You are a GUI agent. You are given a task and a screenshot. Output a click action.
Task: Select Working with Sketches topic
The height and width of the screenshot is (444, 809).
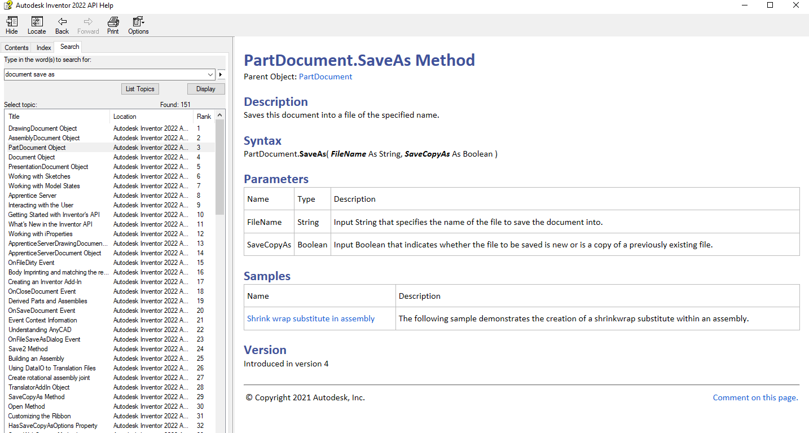tap(39, 176)
